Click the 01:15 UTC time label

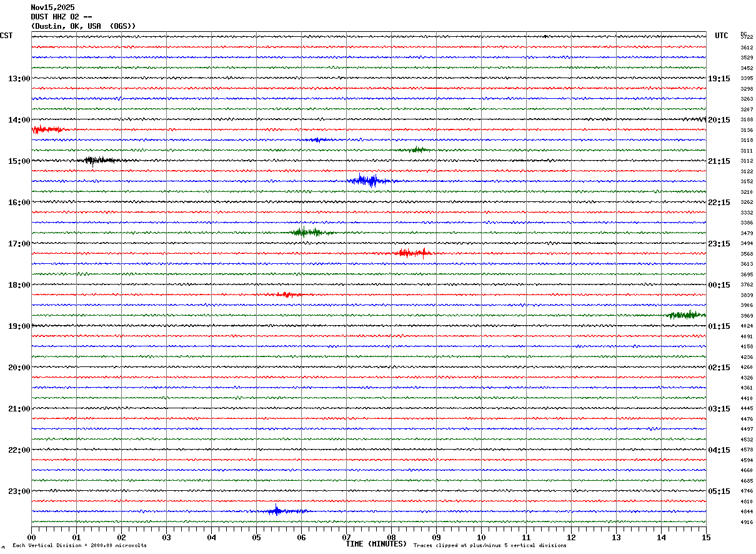click(x=719, y=326)
